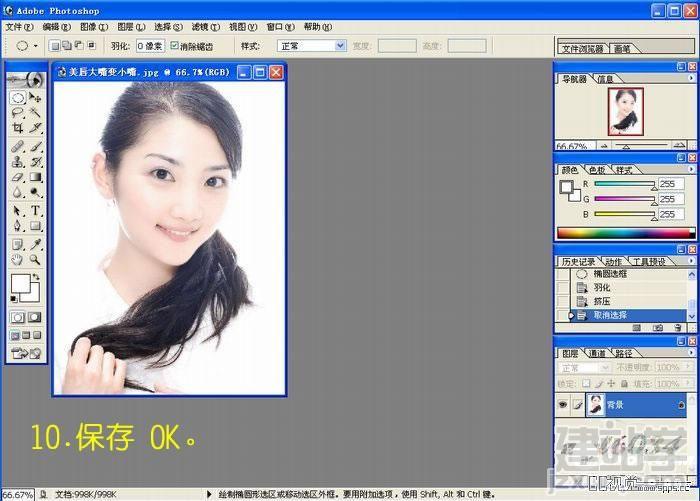
Task: Select the Eyedropper tool
Action: pyautogui.click(x=35, y=244)
